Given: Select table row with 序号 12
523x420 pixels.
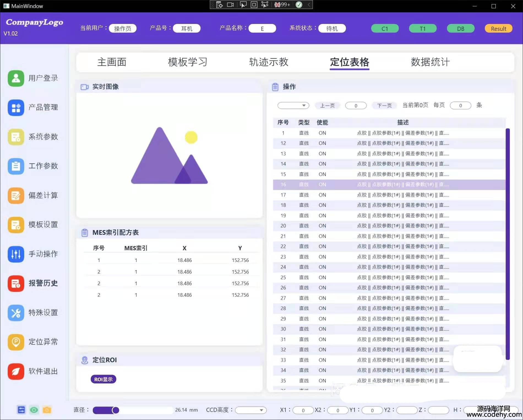Looking at the screenshot, I should coord(389,143).
